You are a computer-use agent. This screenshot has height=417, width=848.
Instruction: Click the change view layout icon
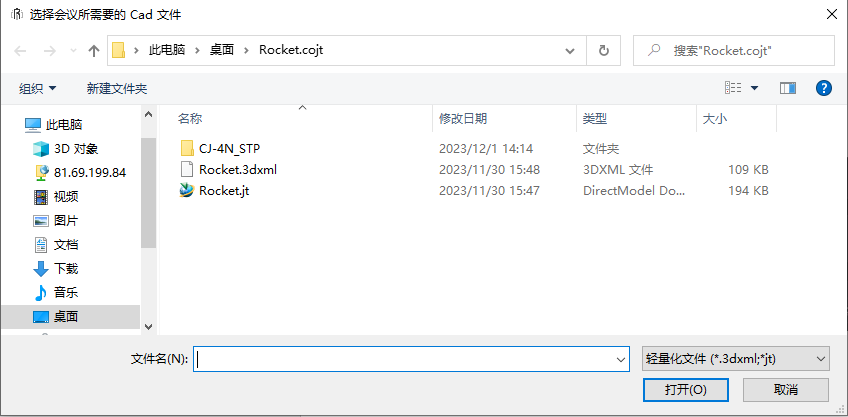[x=733, y=88]
